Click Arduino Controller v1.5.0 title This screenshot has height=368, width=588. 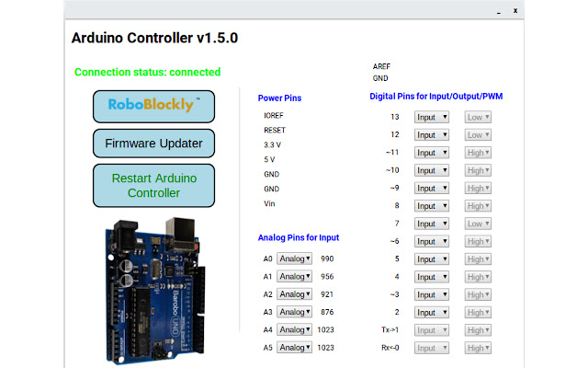(154, 38)
